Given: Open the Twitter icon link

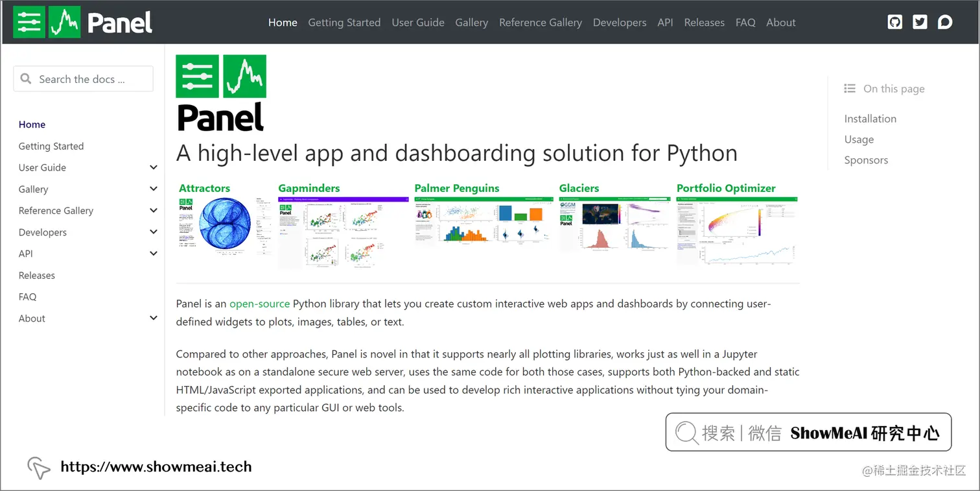Looking at the screenshot, I should pos(920,22).
